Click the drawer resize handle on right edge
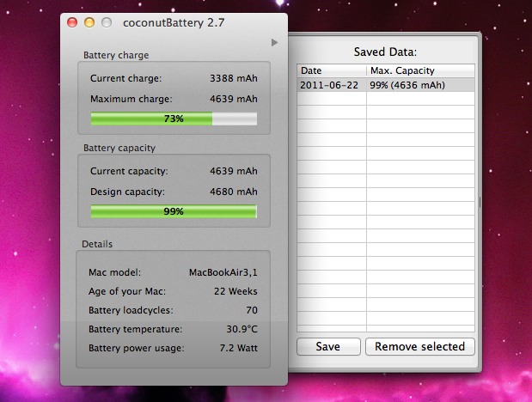Viewport: 532px width, 402px height. click(480, 203)
